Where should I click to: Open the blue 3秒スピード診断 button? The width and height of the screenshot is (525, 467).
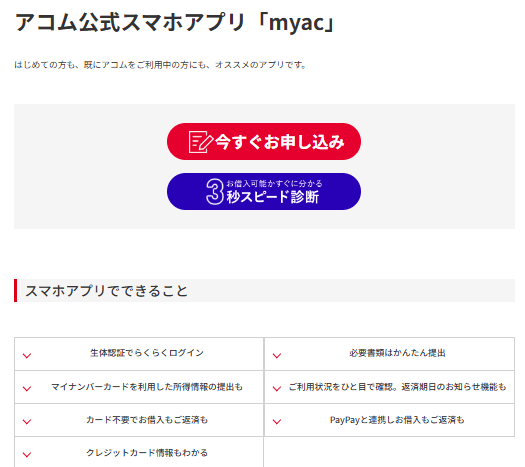[264, 191]
